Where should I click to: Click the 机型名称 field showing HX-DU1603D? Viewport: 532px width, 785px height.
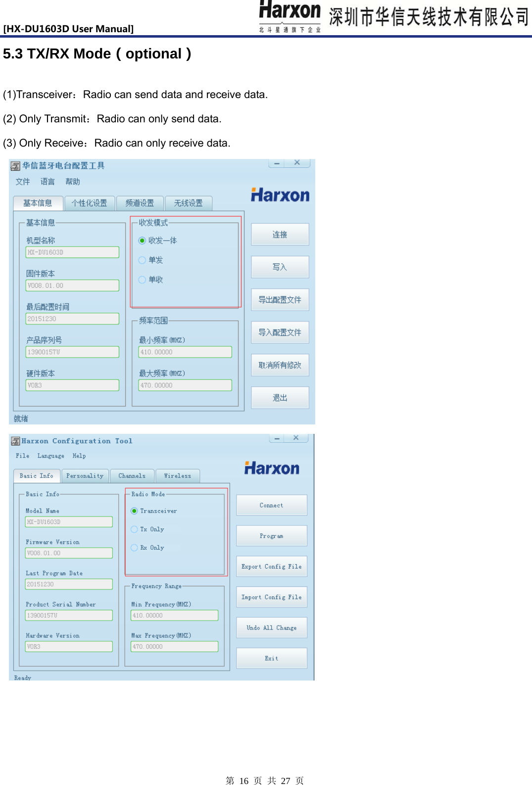click(x=72, y=252)
